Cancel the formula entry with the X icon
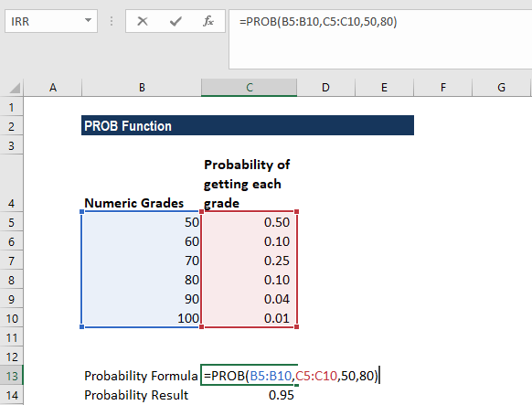This screenshot has width=532, height=405. click(x=143, y=21)
